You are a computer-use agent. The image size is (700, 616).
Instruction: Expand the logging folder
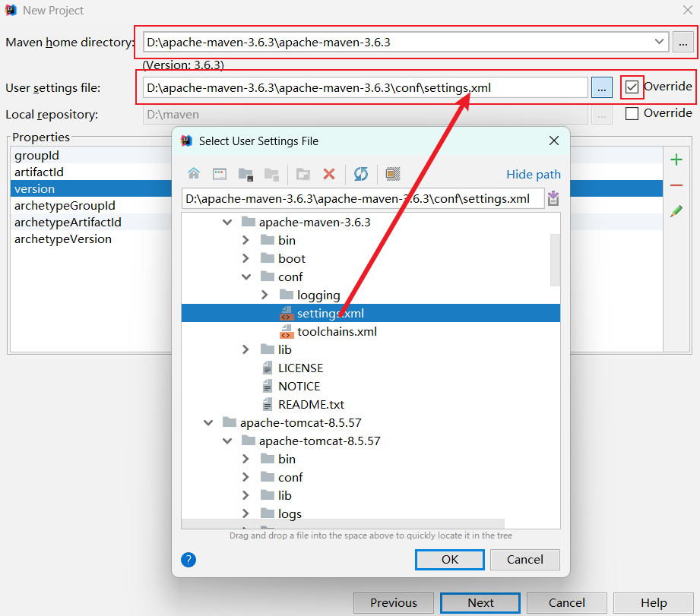pyautogui.click(x=264, y=295)
